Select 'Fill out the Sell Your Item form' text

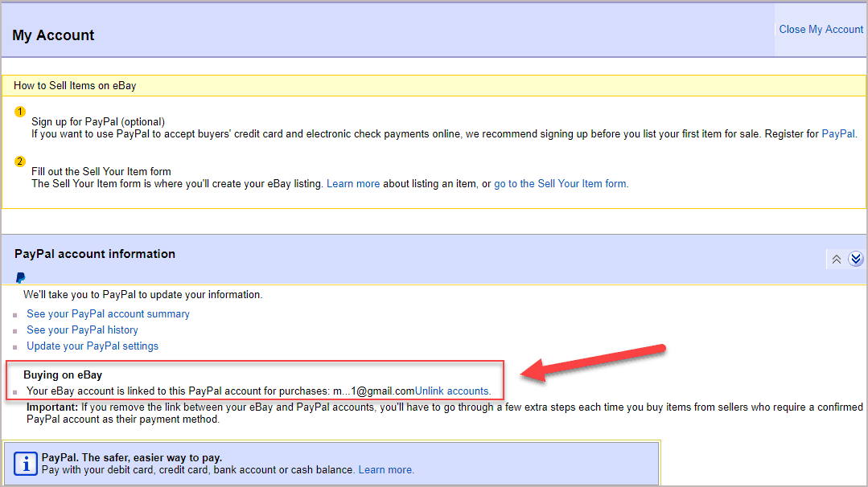(x=101, y=171)
